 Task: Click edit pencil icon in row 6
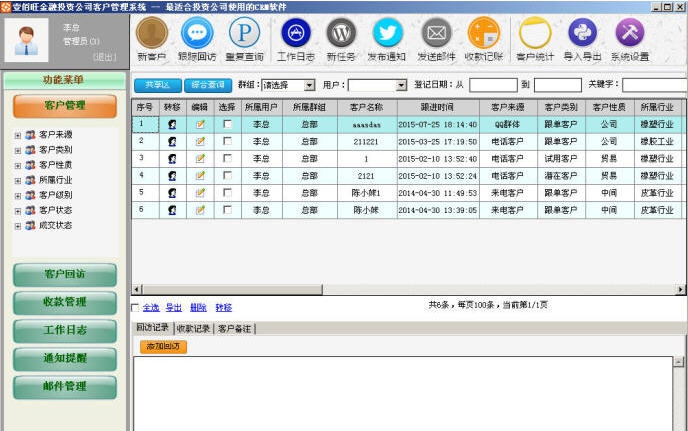200,210
